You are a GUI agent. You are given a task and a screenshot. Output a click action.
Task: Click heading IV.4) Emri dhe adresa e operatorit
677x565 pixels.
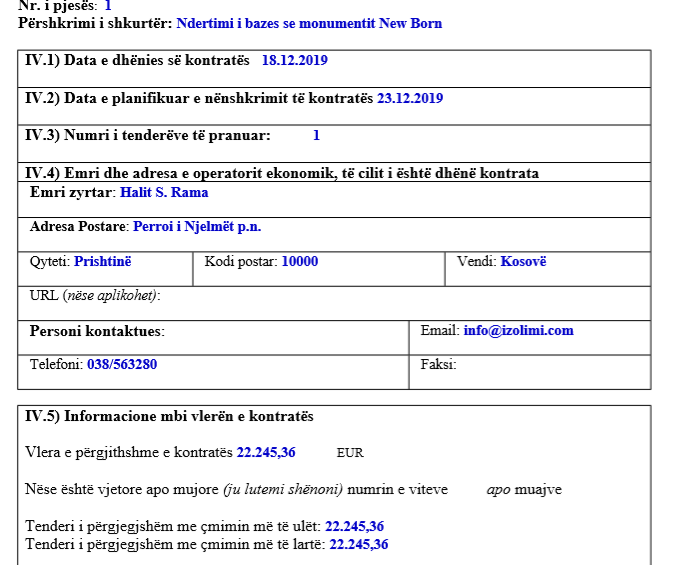(282, 173)
